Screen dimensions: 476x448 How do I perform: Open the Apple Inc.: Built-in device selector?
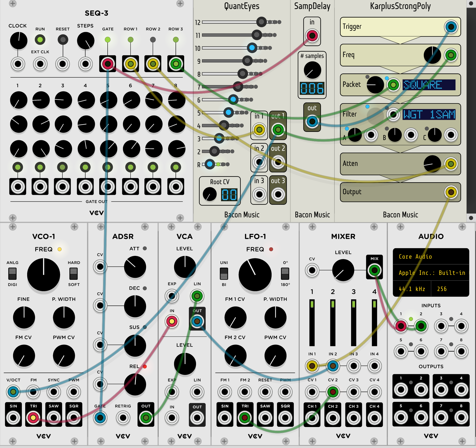pos(431,273)
